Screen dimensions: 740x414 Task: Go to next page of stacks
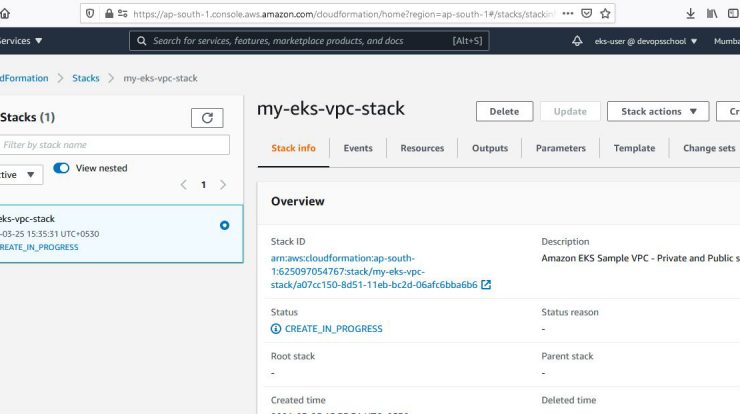point(223,185)
